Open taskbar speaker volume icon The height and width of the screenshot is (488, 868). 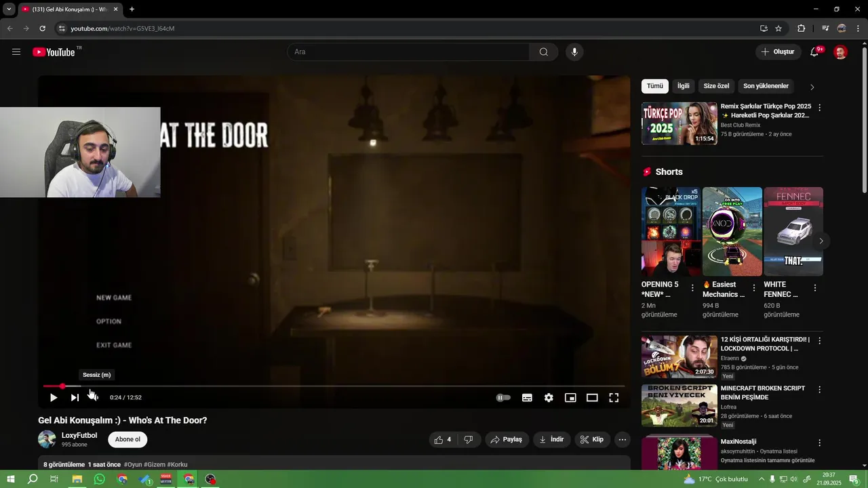(x=794, y=479)
